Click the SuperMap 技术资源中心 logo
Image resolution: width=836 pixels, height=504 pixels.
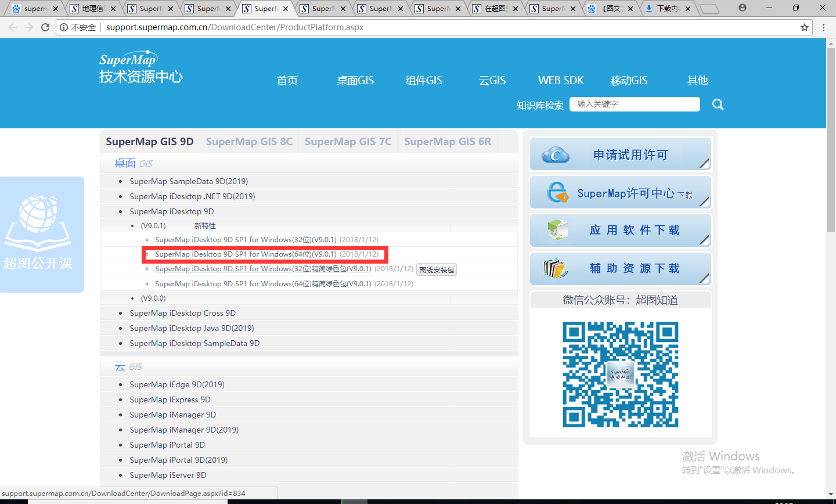click(140, 68)
